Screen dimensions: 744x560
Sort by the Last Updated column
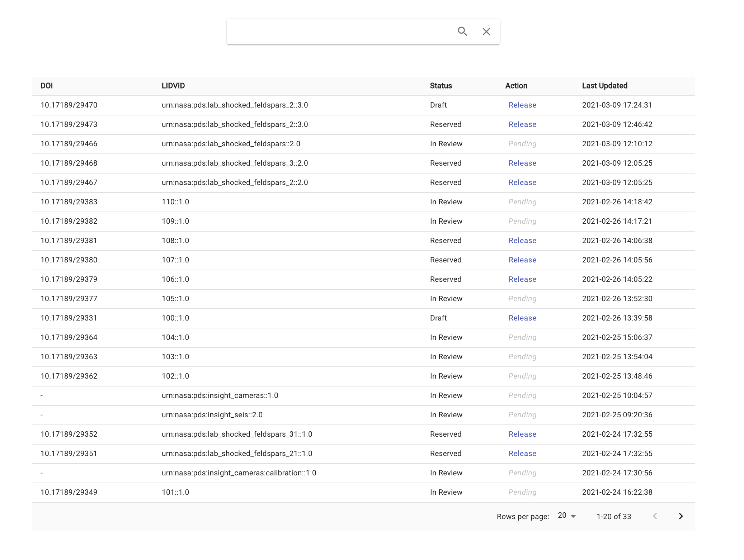pyautogui.click(x=605, y=86)
